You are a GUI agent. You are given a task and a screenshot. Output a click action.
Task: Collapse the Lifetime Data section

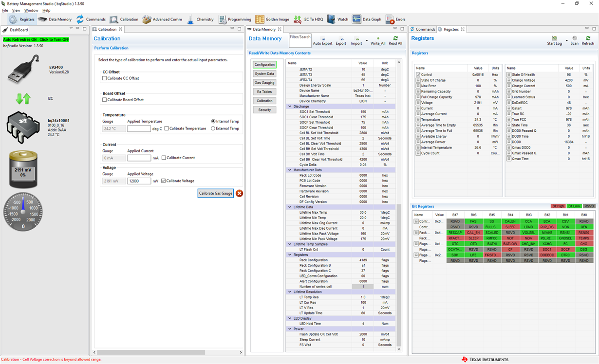click(x=290, y=207)
